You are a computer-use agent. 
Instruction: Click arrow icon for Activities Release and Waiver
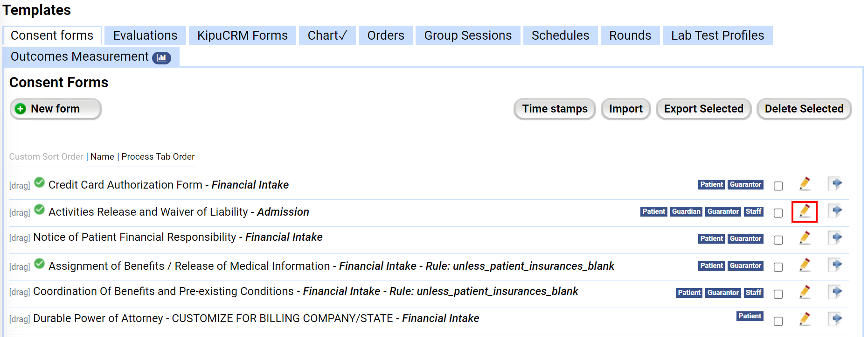point(835,211)
